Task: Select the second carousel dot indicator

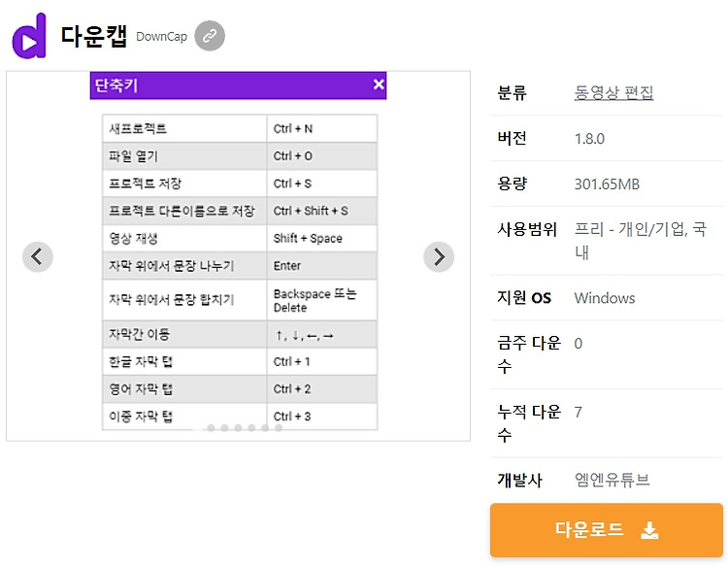Action: coord(224,428)
